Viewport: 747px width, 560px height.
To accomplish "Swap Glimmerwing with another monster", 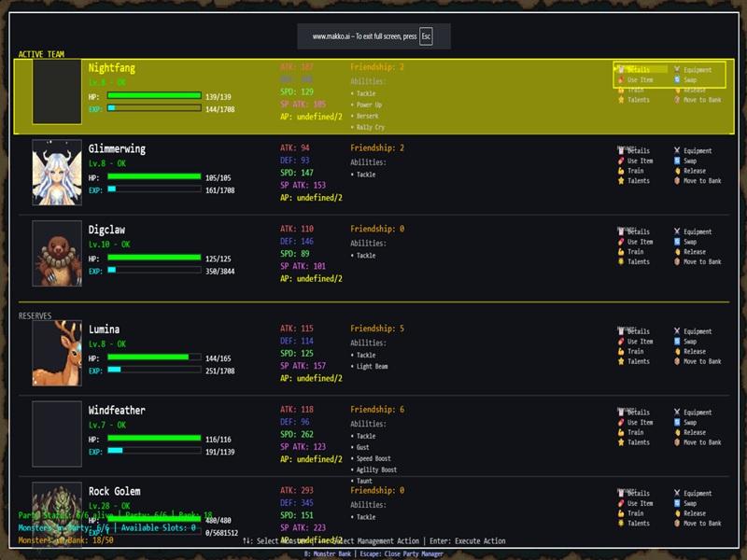I will [x=689, y=161].
